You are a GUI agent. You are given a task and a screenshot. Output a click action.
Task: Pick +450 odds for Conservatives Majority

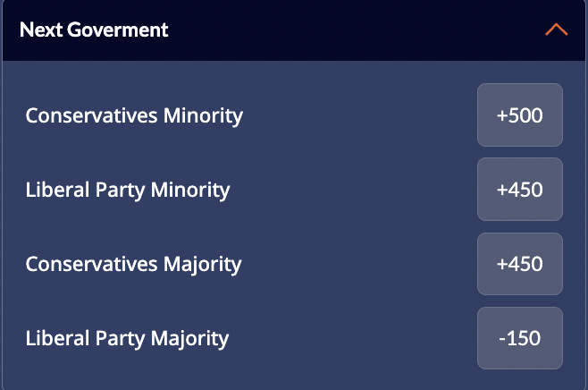point(520,264)
